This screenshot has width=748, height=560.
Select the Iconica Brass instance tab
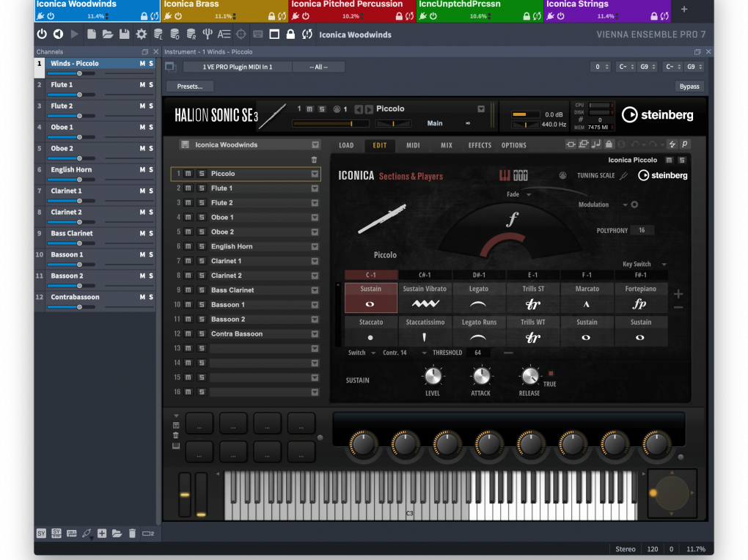[224, 10]
